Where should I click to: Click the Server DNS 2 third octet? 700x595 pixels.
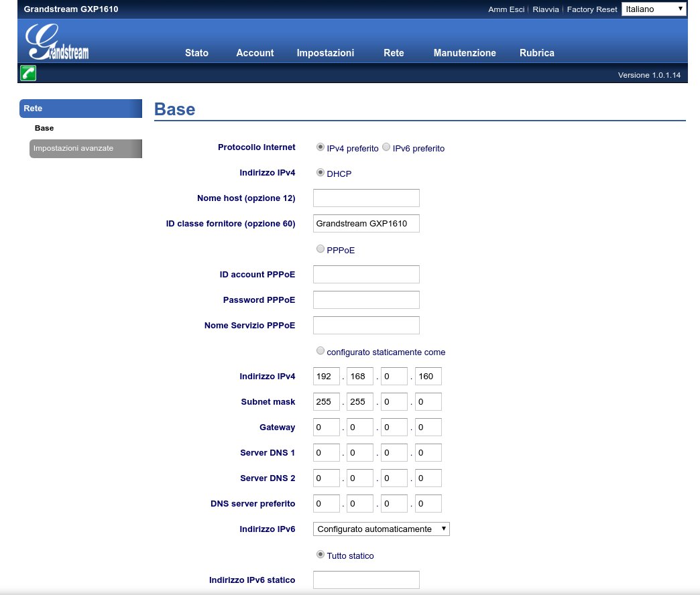point(394,478)
